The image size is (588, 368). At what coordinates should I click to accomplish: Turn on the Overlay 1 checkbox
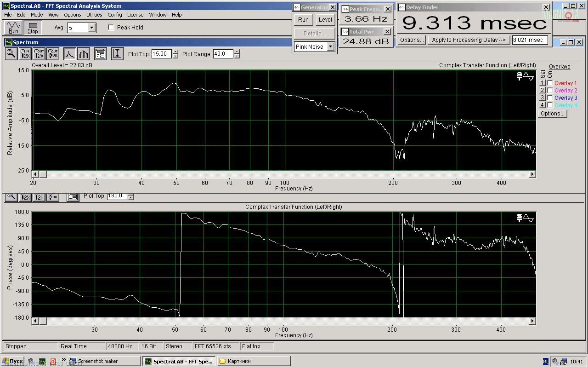tap(550, 83)
